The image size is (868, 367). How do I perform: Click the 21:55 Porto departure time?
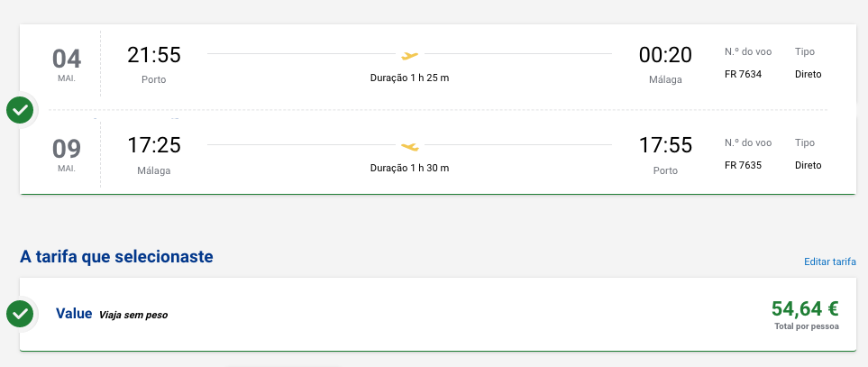pyautogui.click(x=154, y=55)
